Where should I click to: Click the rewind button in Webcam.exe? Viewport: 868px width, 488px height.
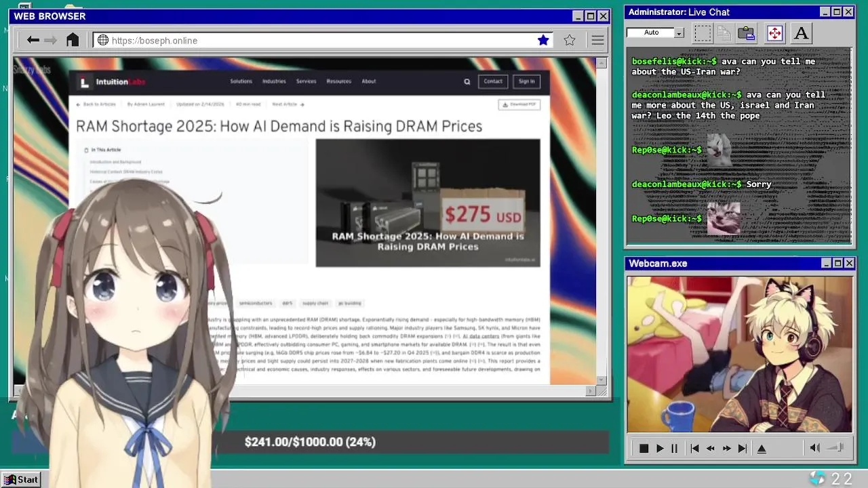(x=711, y=449)
